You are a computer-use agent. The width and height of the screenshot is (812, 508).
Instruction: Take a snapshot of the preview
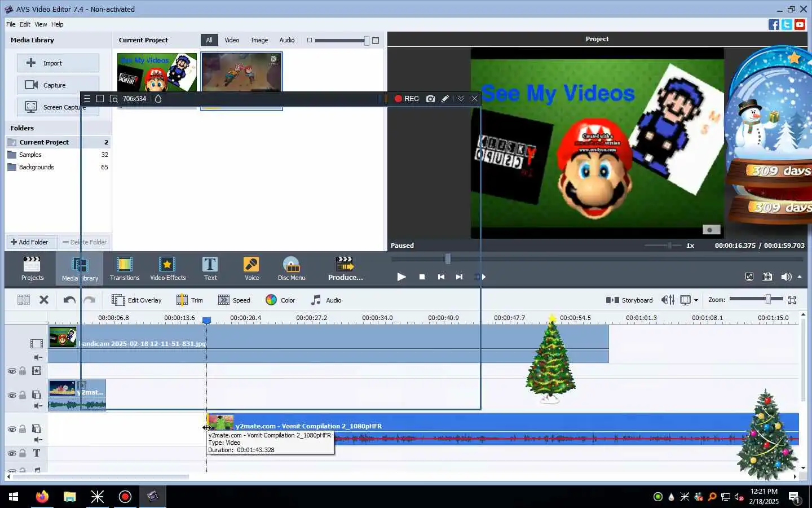767,277
